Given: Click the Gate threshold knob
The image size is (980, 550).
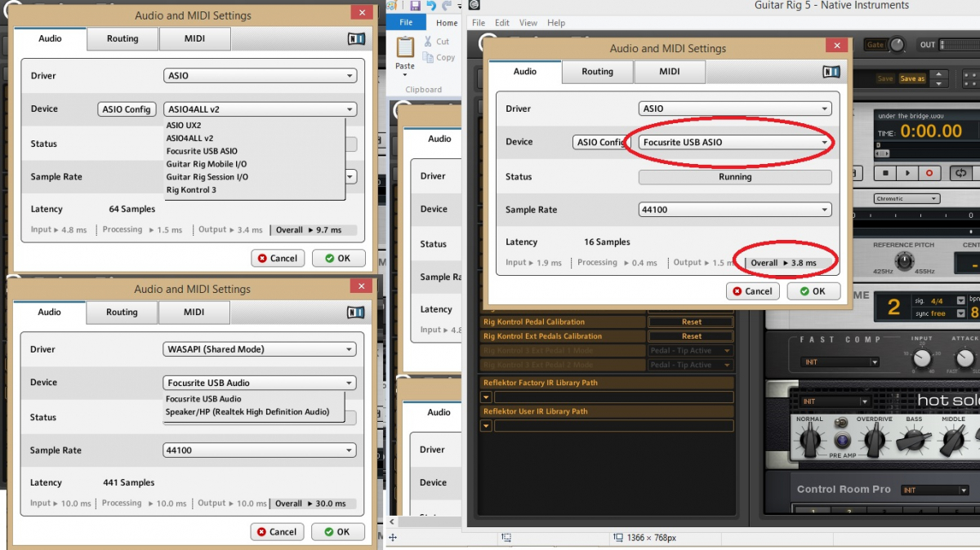Looking at the screenshot, I should [898, 45].
